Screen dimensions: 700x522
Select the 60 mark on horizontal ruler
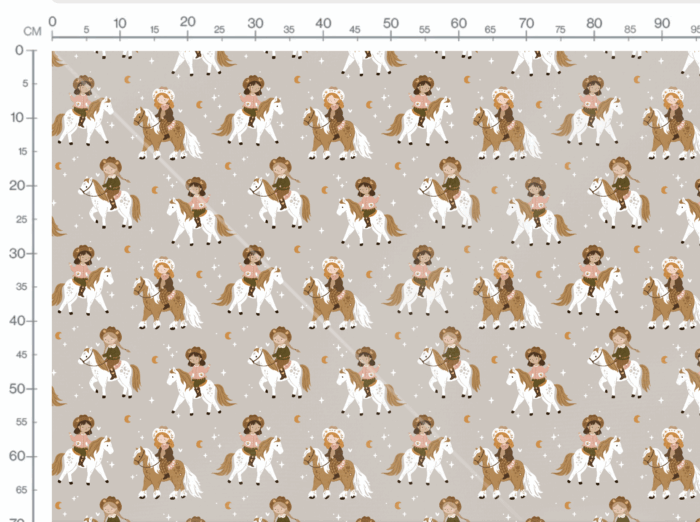pyautogui.click(x=458, y=23)
